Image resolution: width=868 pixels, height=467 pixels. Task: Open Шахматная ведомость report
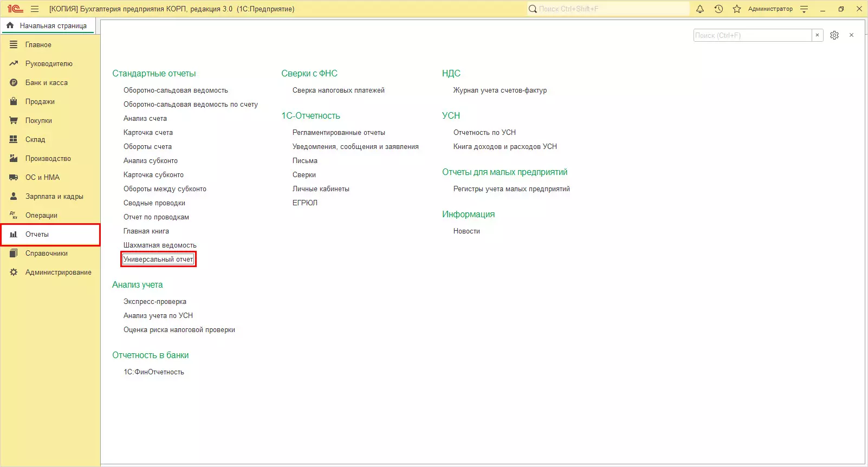tap(160, 245)
